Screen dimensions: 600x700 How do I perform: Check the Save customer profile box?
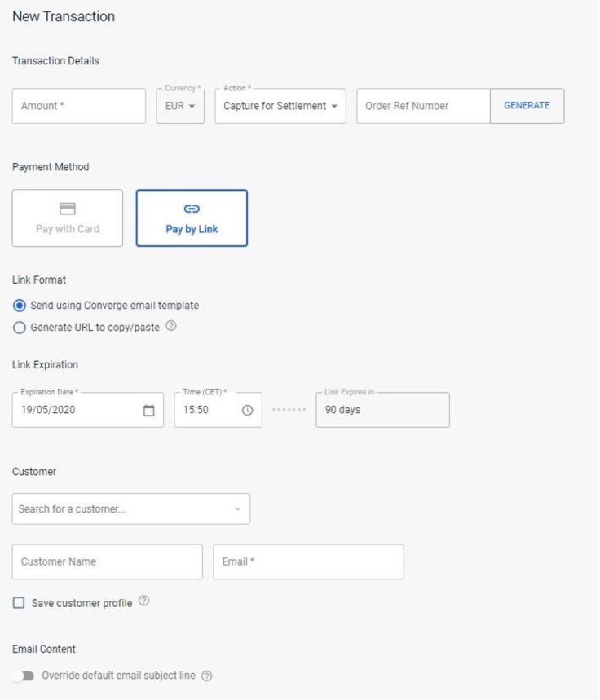point(19,603)
